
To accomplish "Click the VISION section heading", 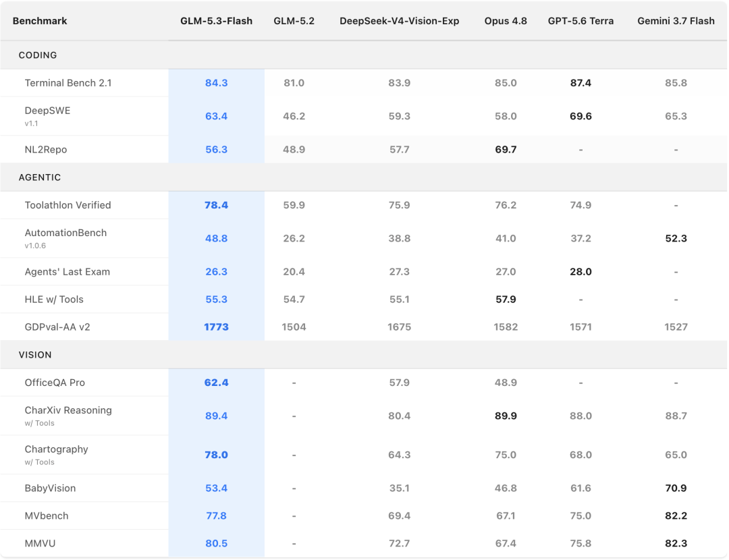I will [35, 355].
